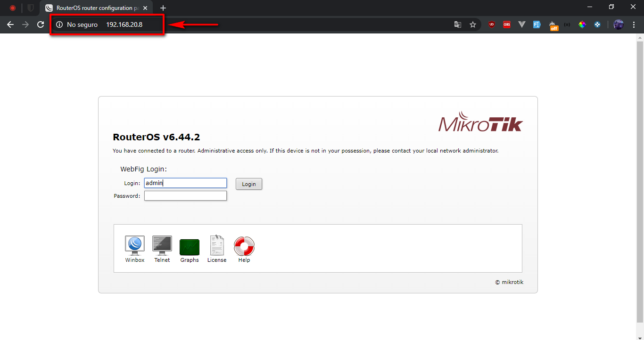Open the Vue devtools extension icon
This screenshot has width=644, height=340.
(521, 24)
